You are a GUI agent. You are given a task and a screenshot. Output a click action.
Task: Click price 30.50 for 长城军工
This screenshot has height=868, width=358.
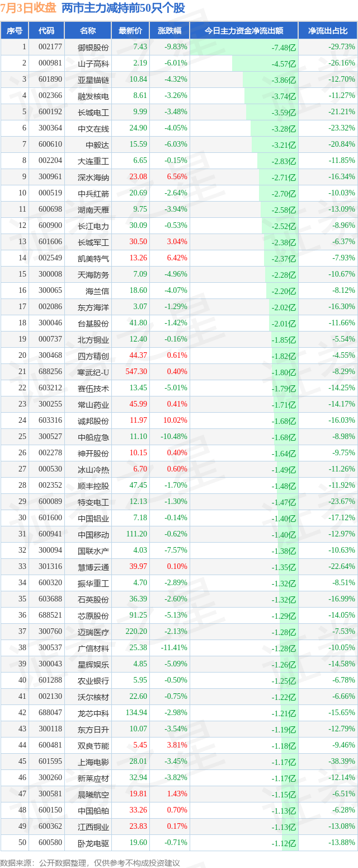(x=138, y=242)
